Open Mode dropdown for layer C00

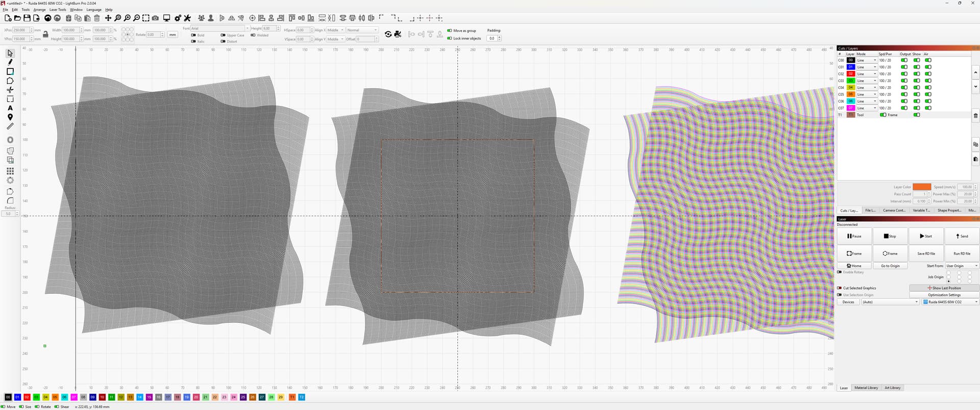click(866, 60)
